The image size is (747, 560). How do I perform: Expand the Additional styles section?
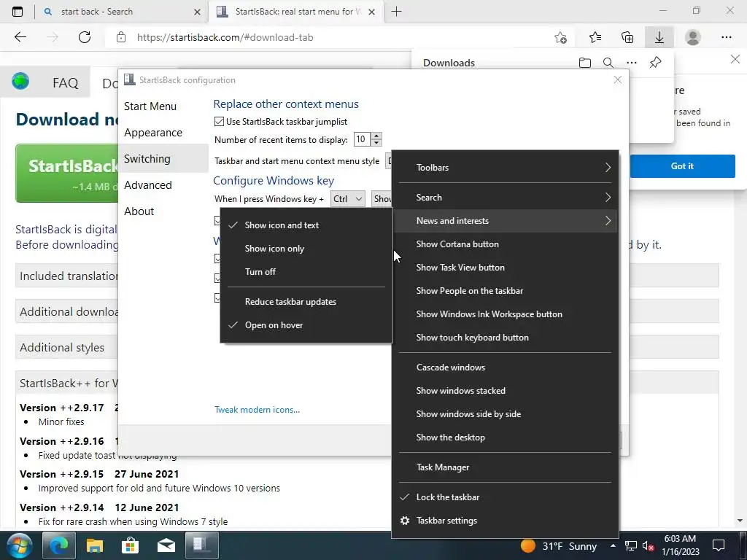(66, 348)
